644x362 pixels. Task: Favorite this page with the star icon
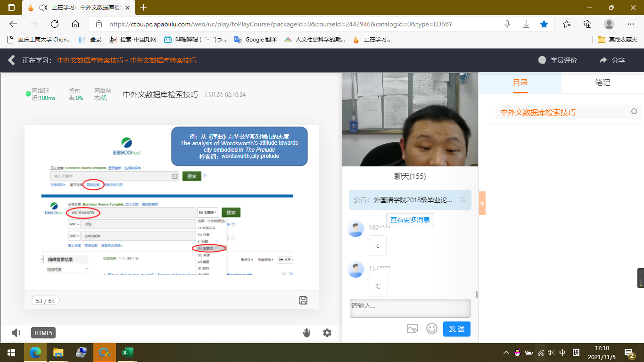tap(544, 24)
